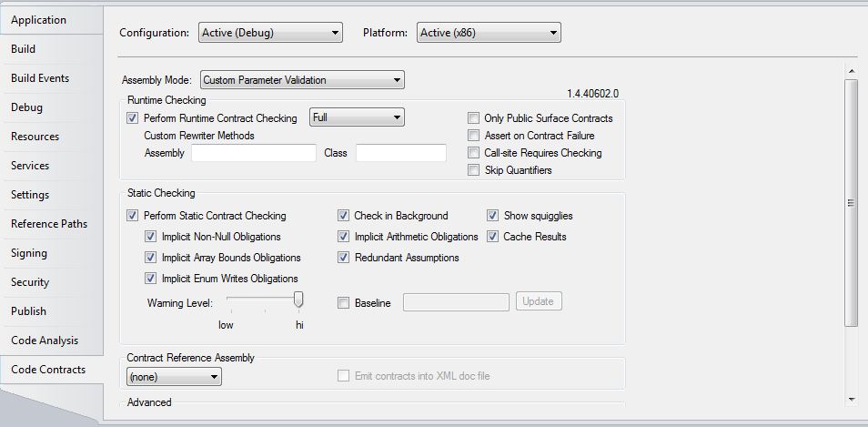Open the Platform dropdown

pyautogui.click(x=489, y=33)
